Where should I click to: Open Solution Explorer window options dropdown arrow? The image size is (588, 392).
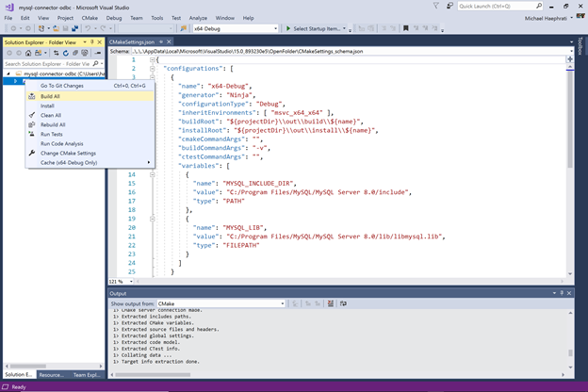click(85, 42)
